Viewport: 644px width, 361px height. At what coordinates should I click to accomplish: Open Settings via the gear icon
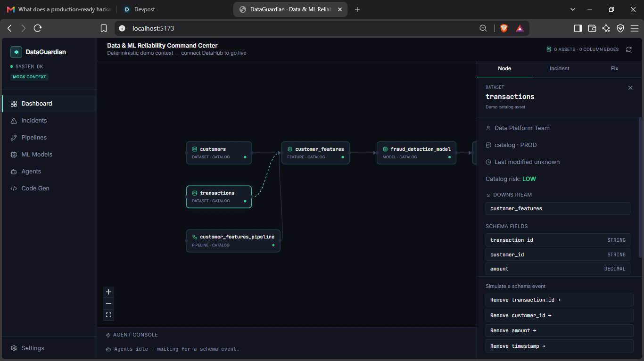point(14,348)
